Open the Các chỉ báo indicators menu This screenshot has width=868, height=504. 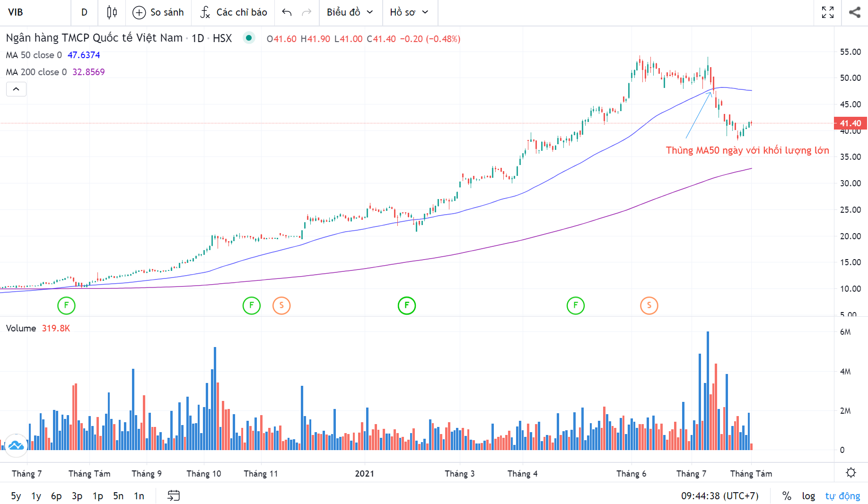tap(234, 12)
